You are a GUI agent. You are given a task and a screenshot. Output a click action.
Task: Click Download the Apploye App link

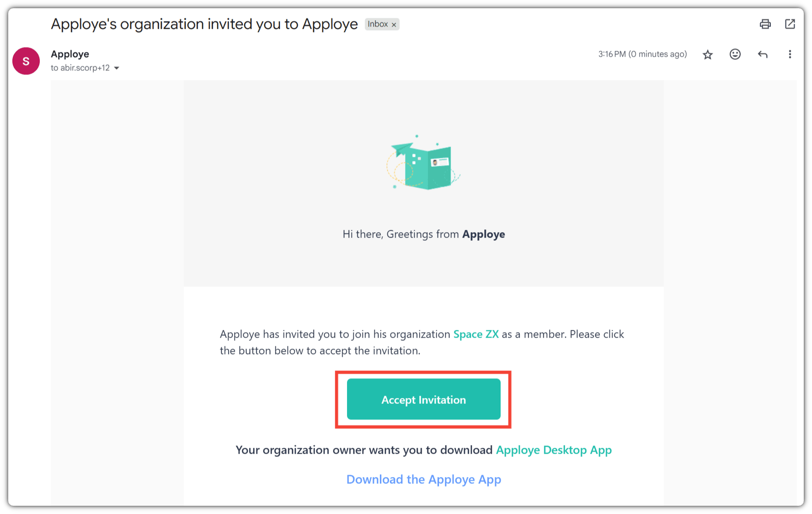tap(423, 479)
